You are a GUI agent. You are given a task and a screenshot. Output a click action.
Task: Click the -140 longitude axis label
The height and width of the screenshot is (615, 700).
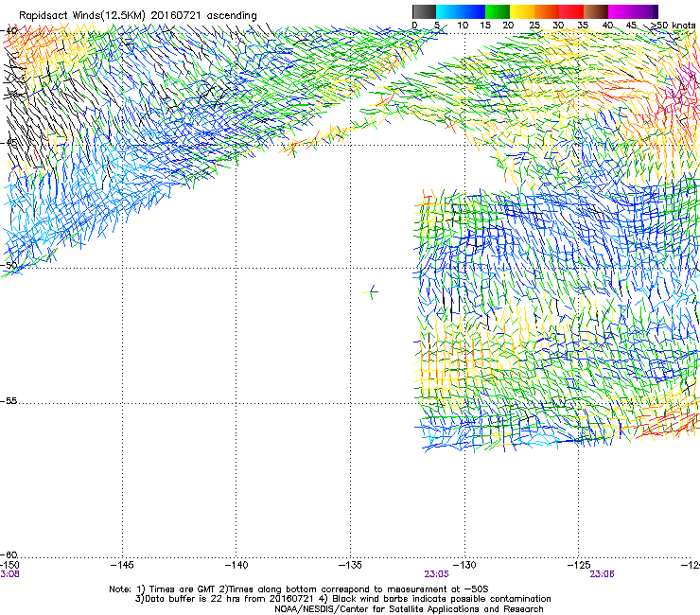coord(236,566)
